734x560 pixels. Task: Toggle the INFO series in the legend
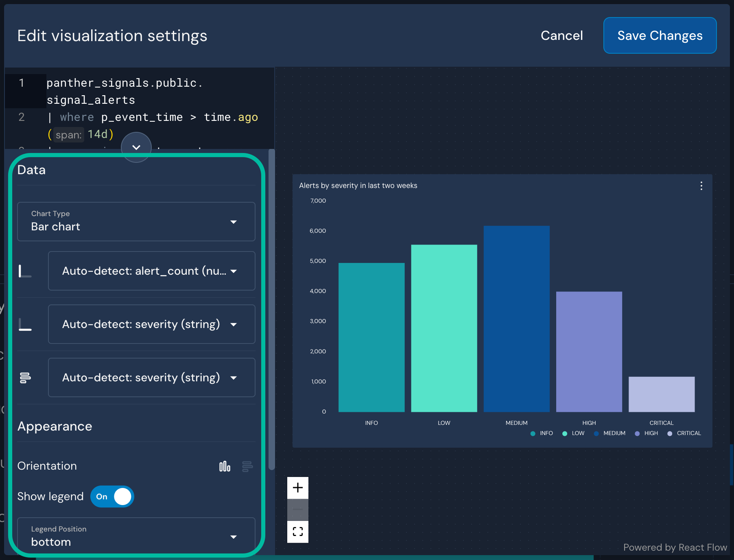coord(542,433)
